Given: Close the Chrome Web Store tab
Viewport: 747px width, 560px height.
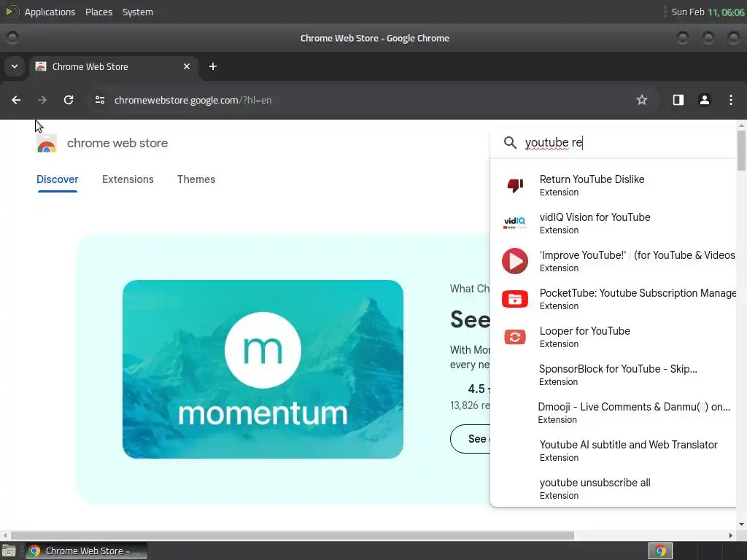Looking at the screenshot, I should click(187, 66).
